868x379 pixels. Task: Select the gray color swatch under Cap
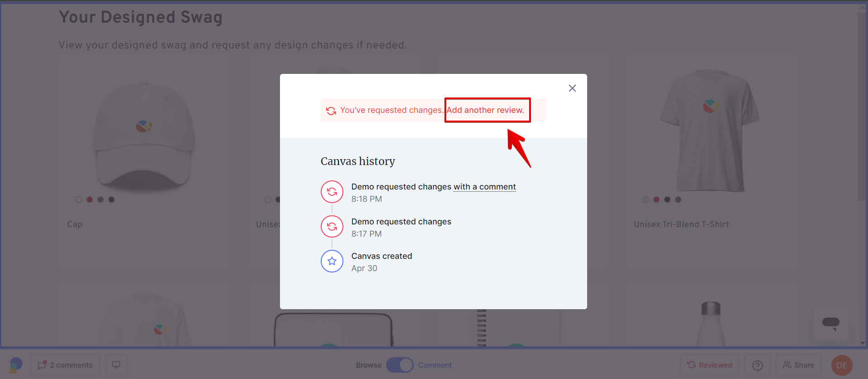click(101, 199)
